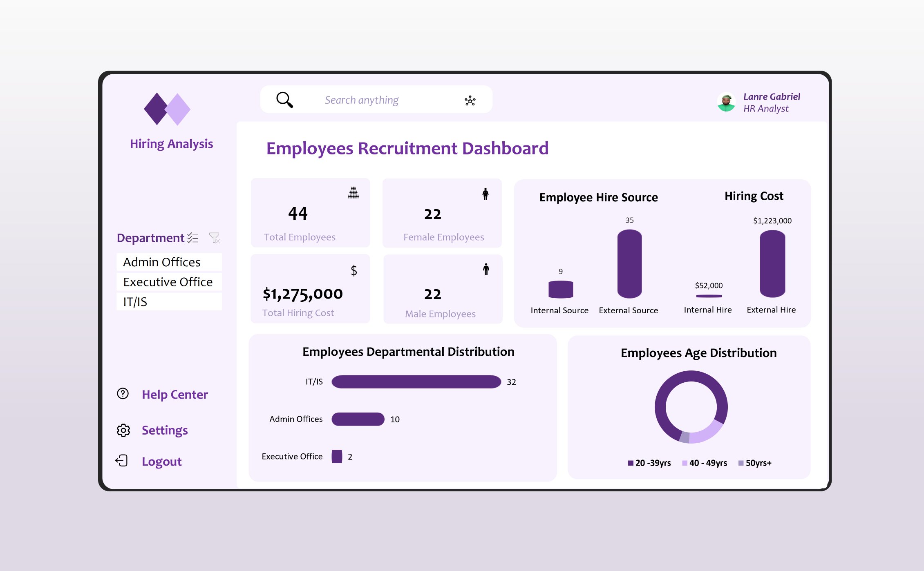
Task: Click the Logout arrow icon
Action: coord(122,461)
